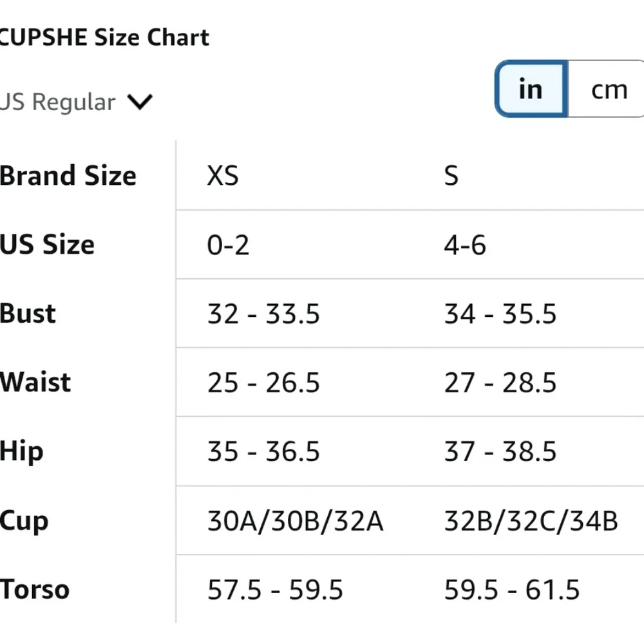
Task: Click the XS hip value 35 - 36.5
Action: (x=263, y=452)
